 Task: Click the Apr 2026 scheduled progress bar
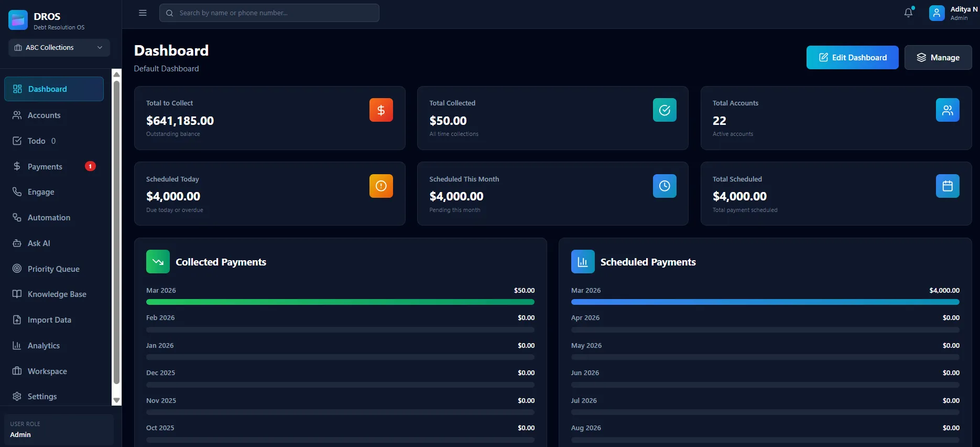pyautogui.click(x=765, y=330)
